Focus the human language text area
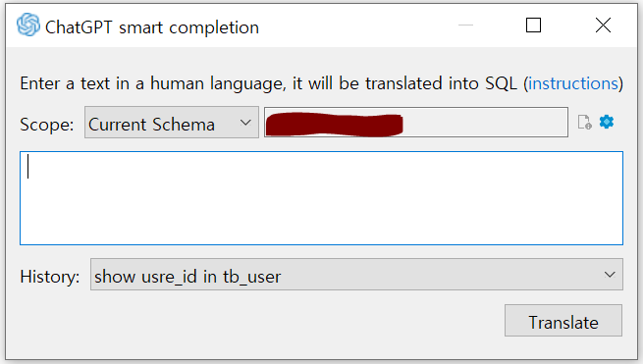This screenshot has width=643, height=364. coord(322,198)
